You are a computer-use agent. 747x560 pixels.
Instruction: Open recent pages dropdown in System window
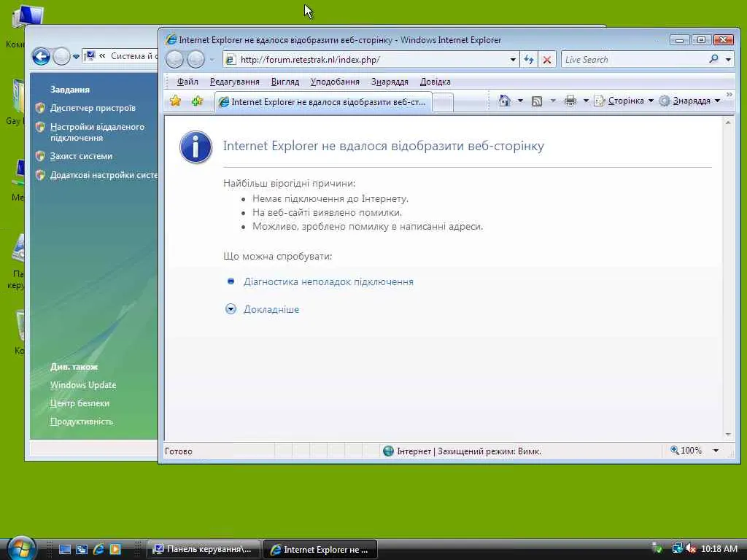point(76,57)
